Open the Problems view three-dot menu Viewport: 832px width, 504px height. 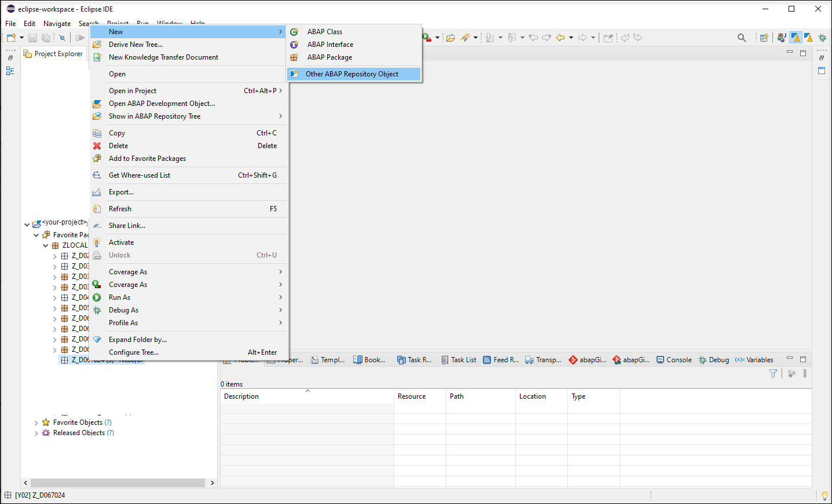(x=805, y=374)
